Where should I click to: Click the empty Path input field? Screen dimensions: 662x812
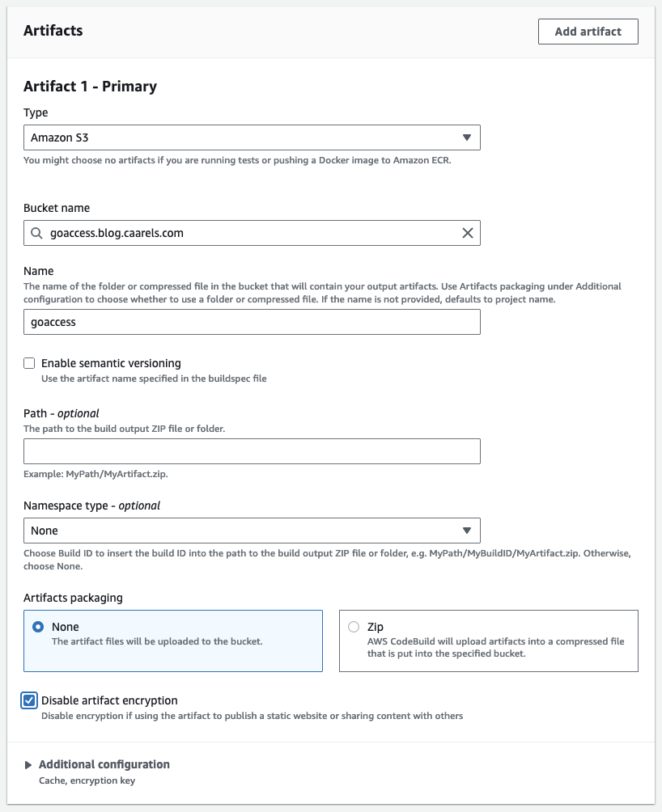[252, 451]
